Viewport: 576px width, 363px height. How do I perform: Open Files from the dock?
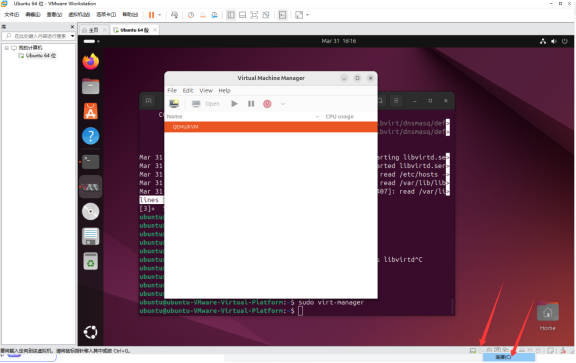coord(91,87)
